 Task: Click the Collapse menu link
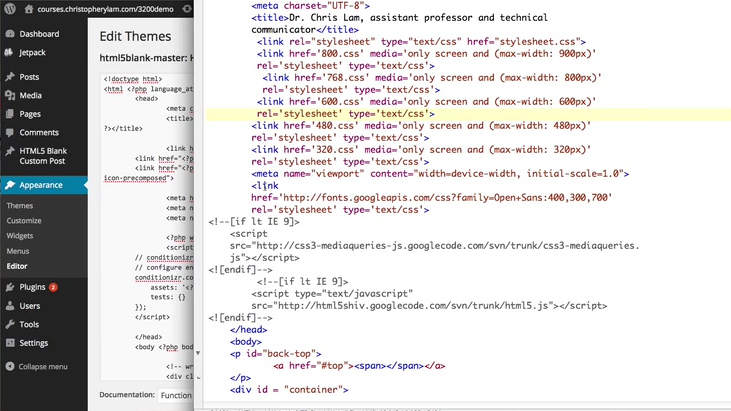click(43, 366)
